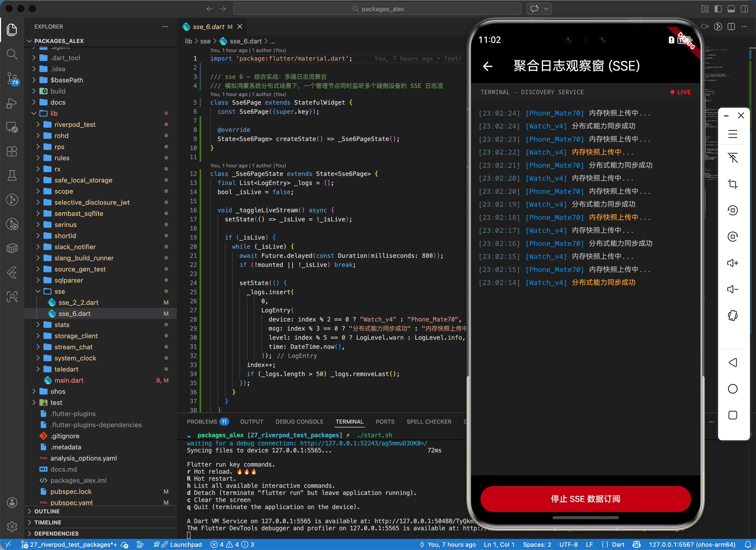The height and width of the screenshot is (550, 756).
Task: Click emulator screenshot crop icon
Action: 732,184
